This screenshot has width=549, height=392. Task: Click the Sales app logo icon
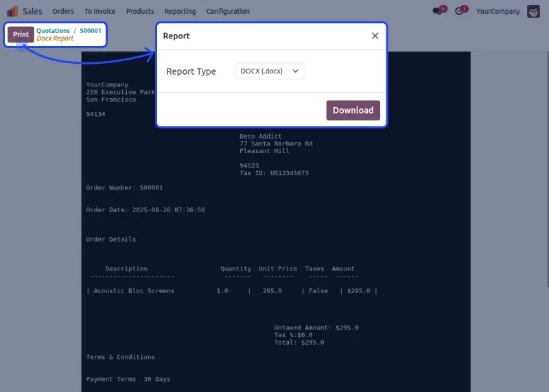12,11
